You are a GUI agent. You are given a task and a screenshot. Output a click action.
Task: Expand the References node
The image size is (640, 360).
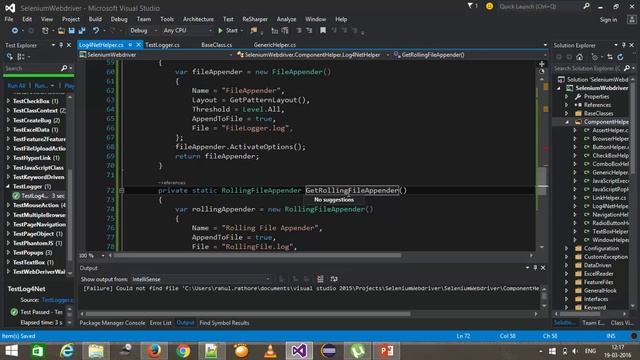pos(567,105)
